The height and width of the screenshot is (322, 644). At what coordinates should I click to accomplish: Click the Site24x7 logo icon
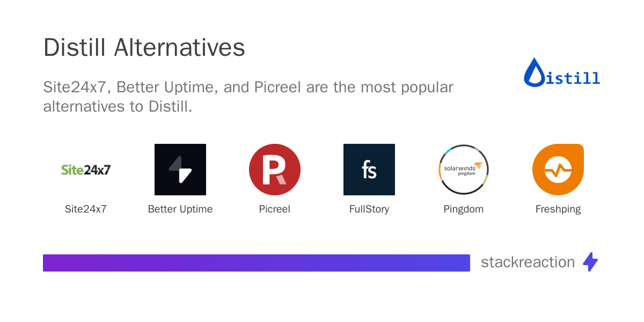pyautogui.click(x=86, y=170)
